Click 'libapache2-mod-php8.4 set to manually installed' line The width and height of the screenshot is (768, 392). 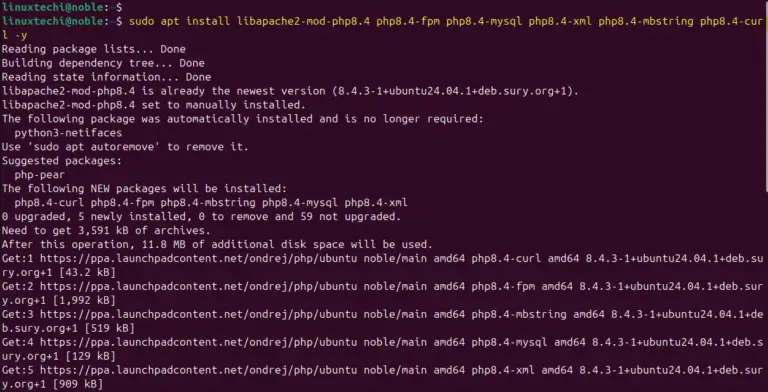[x=154, y=105]
